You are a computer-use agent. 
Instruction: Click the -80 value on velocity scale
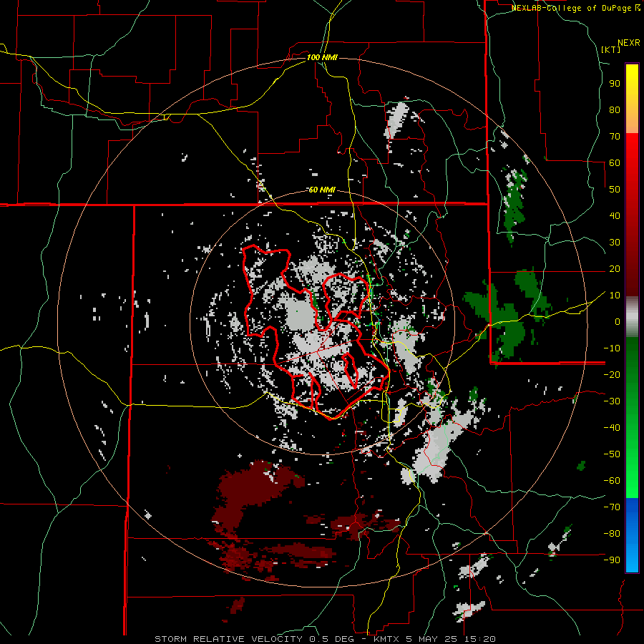point(612,534)
